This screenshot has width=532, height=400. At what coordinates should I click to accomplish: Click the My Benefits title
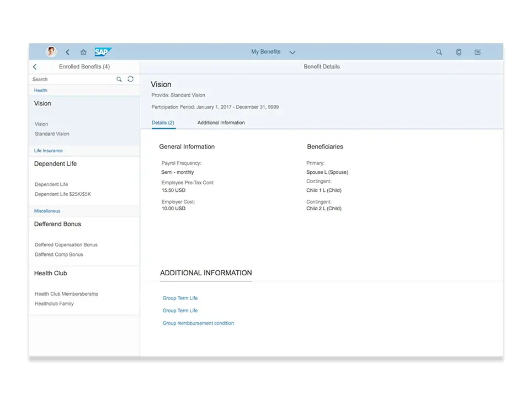(x=265, y=51)
